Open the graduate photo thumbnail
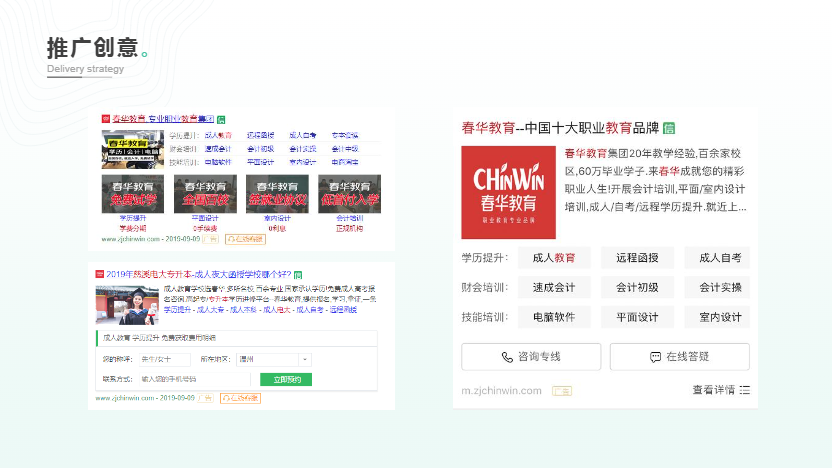This screenshot has width=832, height=468. [127, 305]
